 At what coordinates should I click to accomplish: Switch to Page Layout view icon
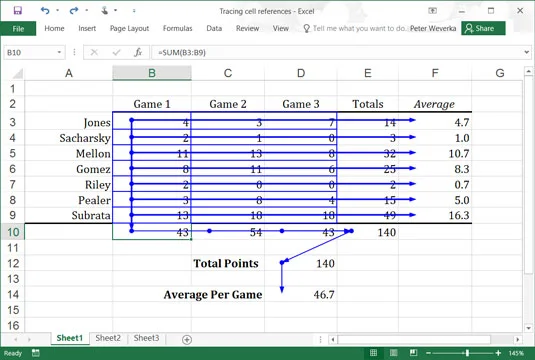393,353
